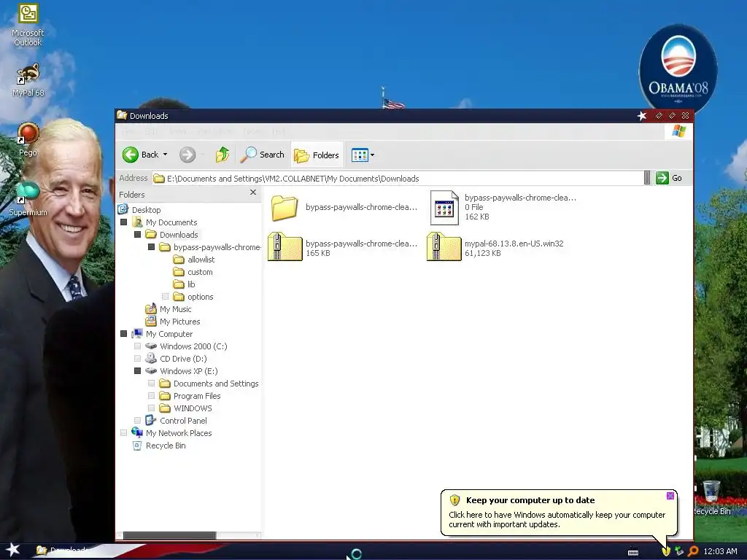Click the Downloads taskbar button

click(63, 551)
